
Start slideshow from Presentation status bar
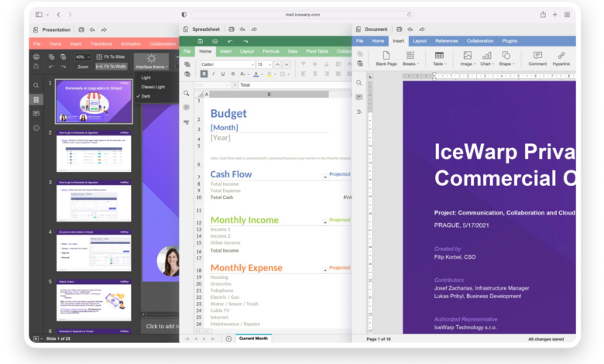(x=36, y=339)
